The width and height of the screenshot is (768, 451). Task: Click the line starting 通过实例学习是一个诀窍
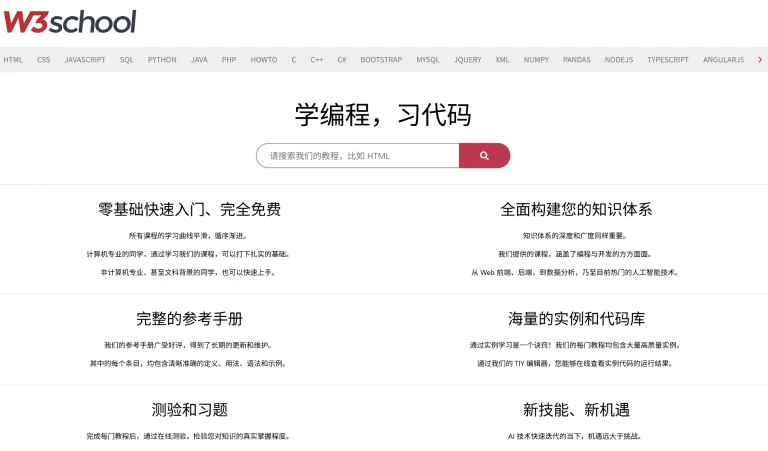[x=576, y=345]
